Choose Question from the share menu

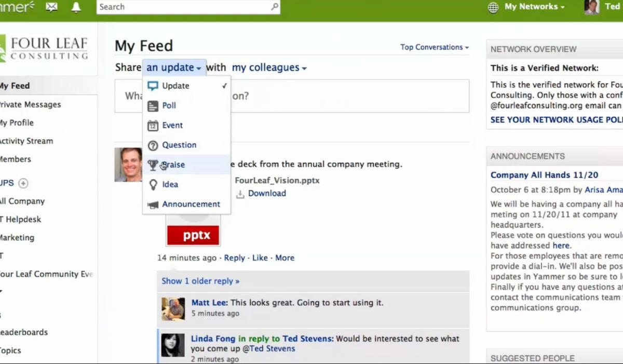[187, 145]
